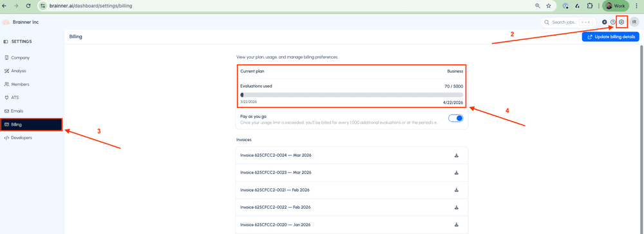This screenshot has width=644, height=234.
Task: Download invoice 625CFCC2-0022 for Feb 2026
Action: (457, 208)
